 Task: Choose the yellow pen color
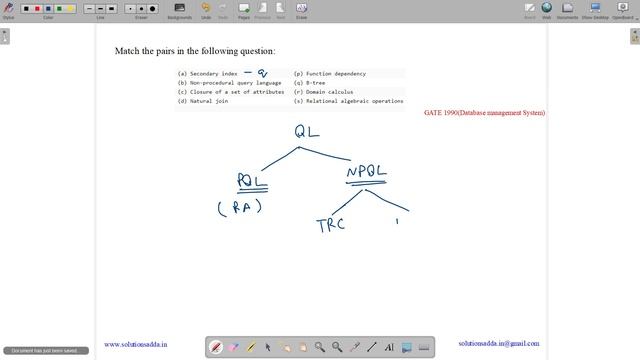[70, 9]
